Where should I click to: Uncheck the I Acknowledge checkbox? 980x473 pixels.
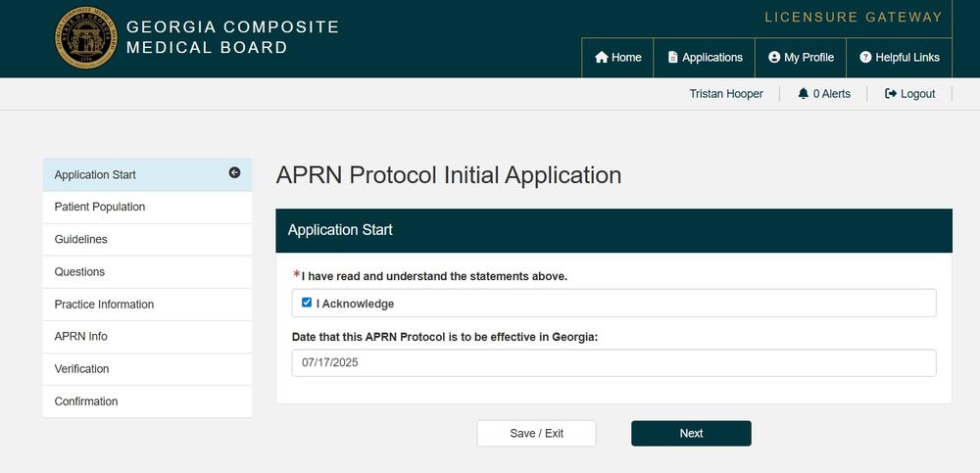click(x=306, y=303)
